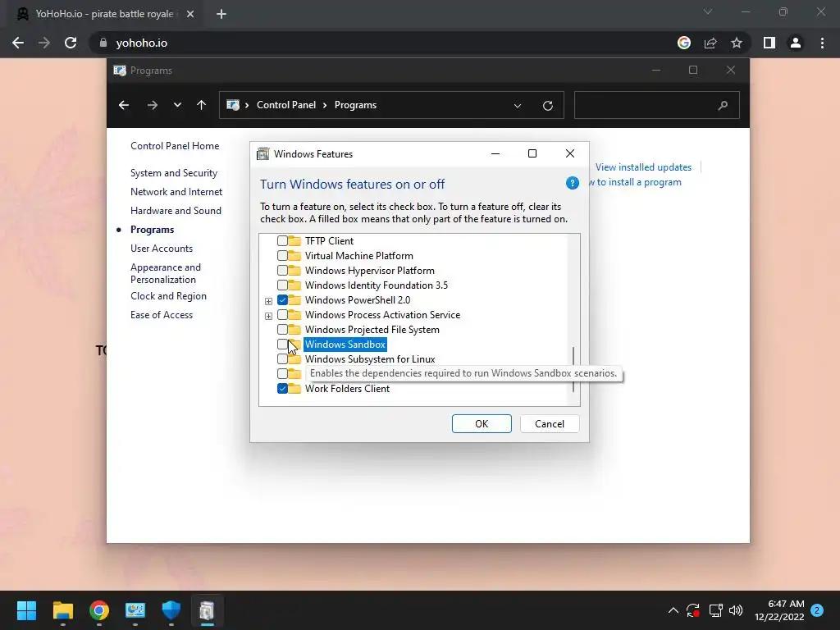Open Network and Internet category
This screenshot has width=840, height=630.
pyautogui.click(x=176, y=192)
